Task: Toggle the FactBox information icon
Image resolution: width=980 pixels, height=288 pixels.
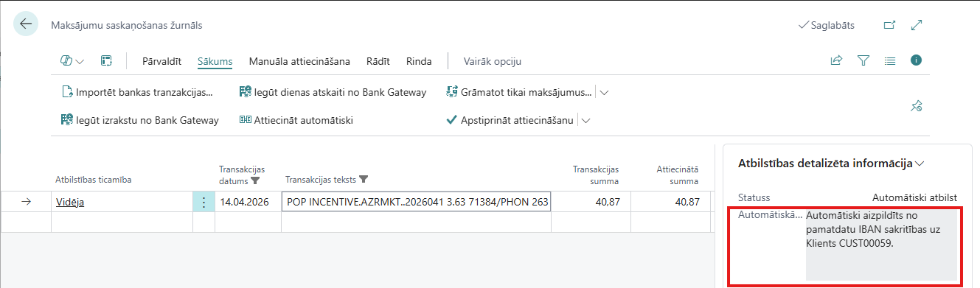Action: coord(917,60)
